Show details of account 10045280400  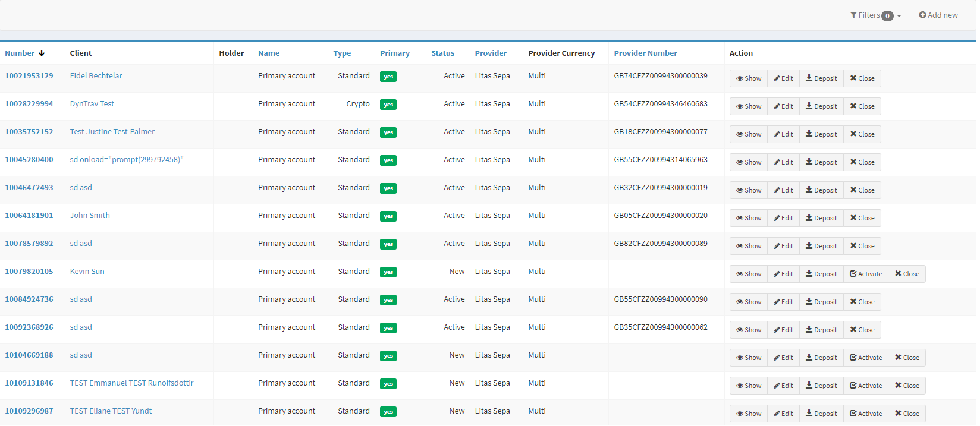[748, 162]
